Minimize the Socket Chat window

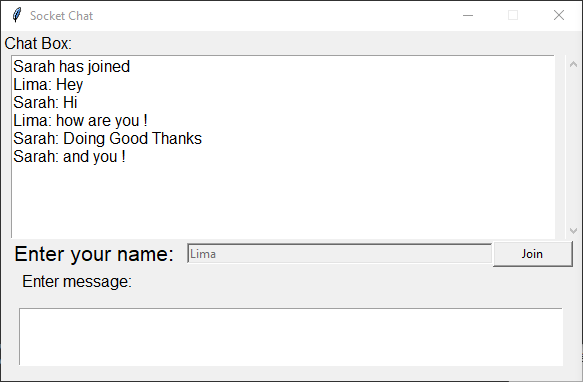(468, 15)
